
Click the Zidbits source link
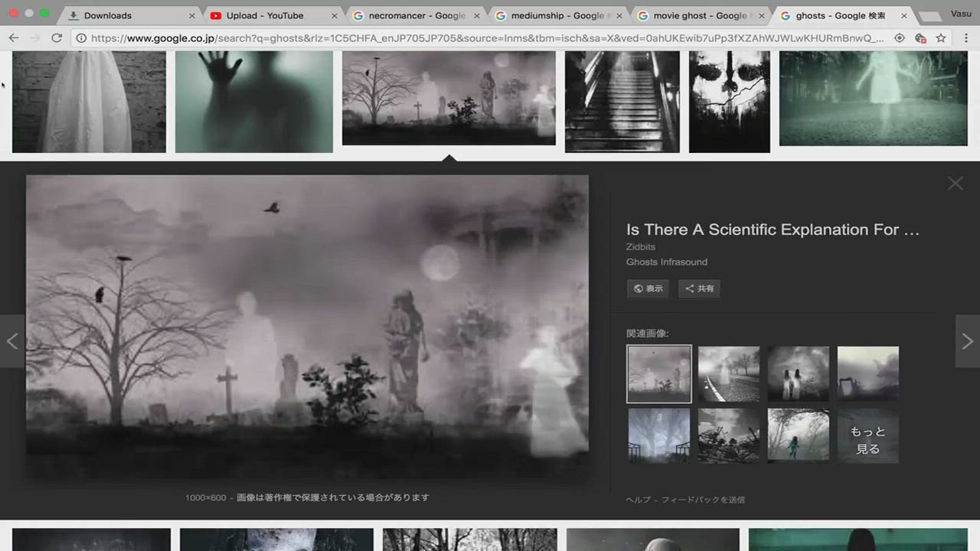point(641,247)
